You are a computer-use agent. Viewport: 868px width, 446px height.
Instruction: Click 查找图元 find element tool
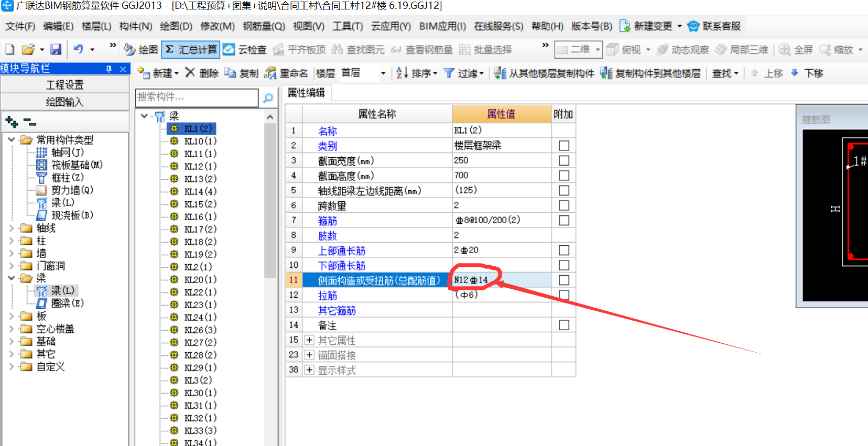tap(358, 49)
